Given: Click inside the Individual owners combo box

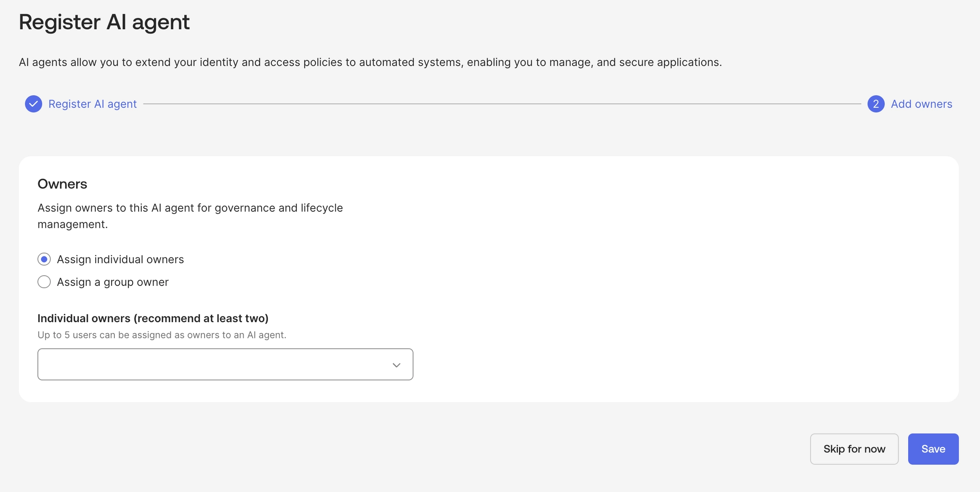Looking at the screenshot, I should (x=225, y=364).
